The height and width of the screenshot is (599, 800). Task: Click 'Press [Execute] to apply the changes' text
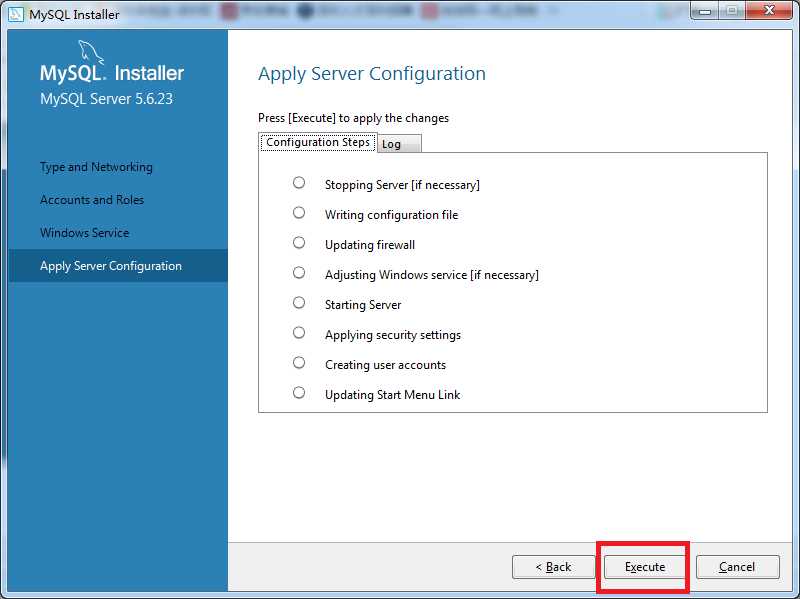click(353, 118)
